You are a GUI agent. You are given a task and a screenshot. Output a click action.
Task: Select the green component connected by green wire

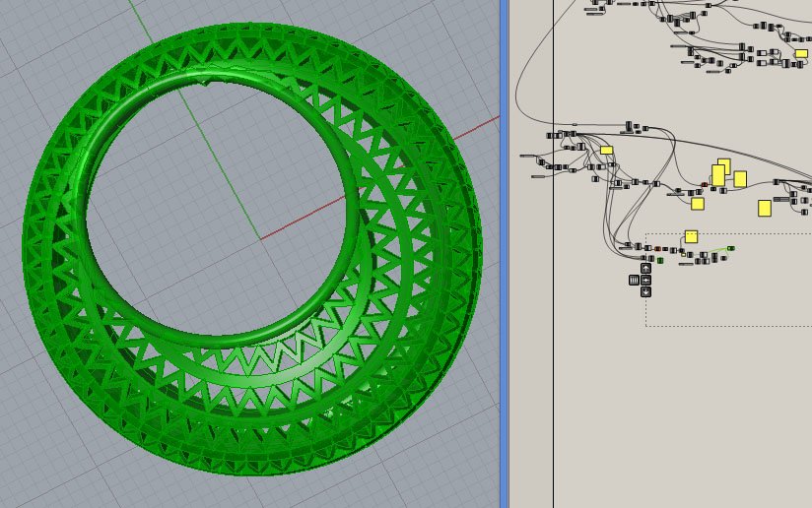point(730,248)
